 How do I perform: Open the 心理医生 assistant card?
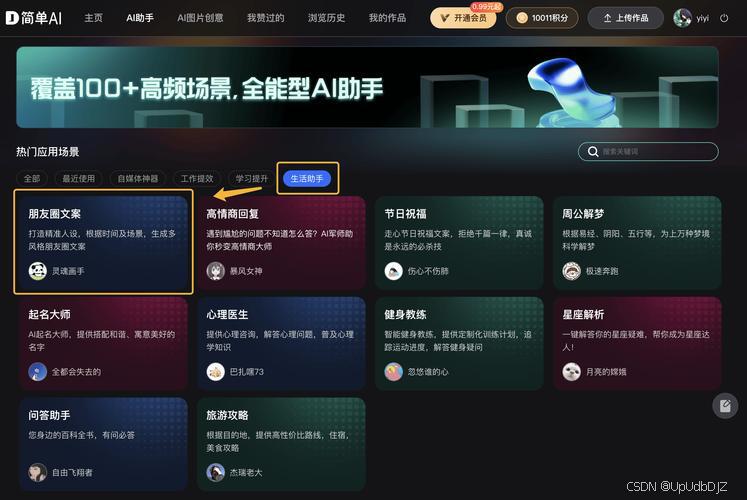tap(281, 343)
